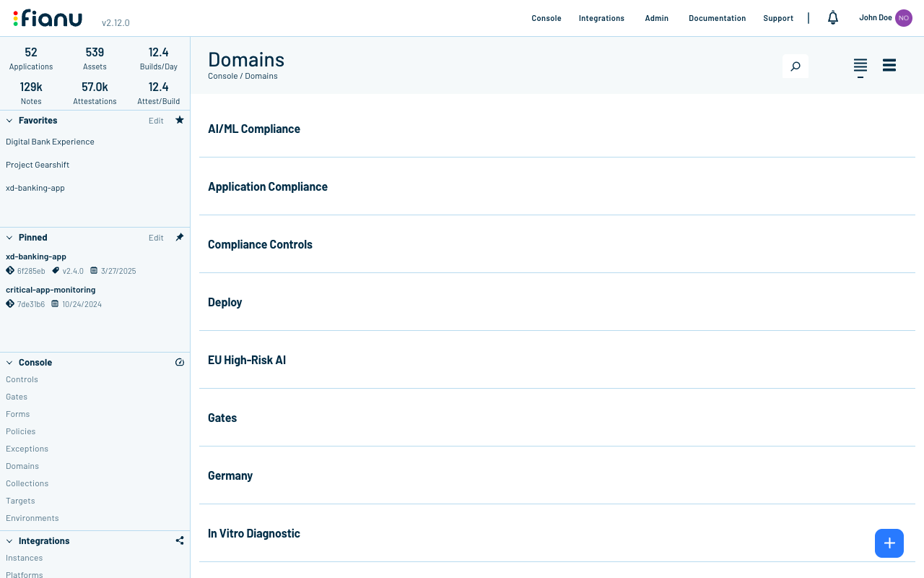This screenshot has width=924, height=578.
Task: Open the Integrations top menu
Action: 601,18
